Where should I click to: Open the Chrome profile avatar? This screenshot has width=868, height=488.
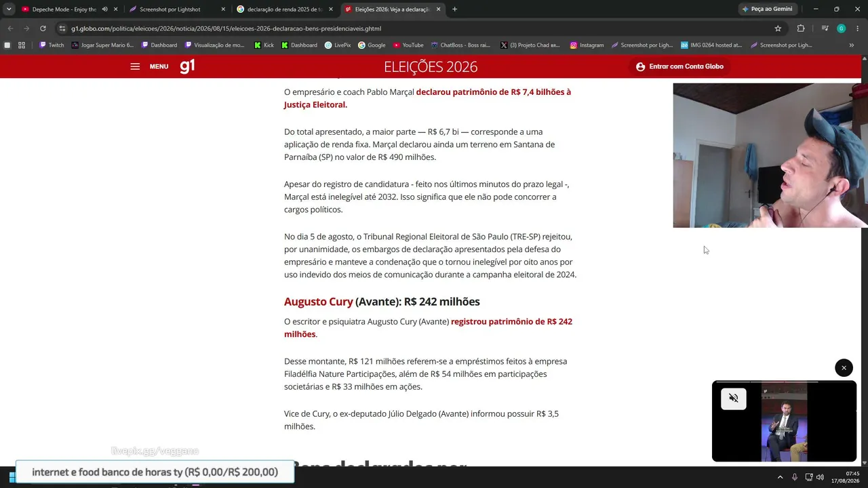pyautogui.click(x=841, y=28)
